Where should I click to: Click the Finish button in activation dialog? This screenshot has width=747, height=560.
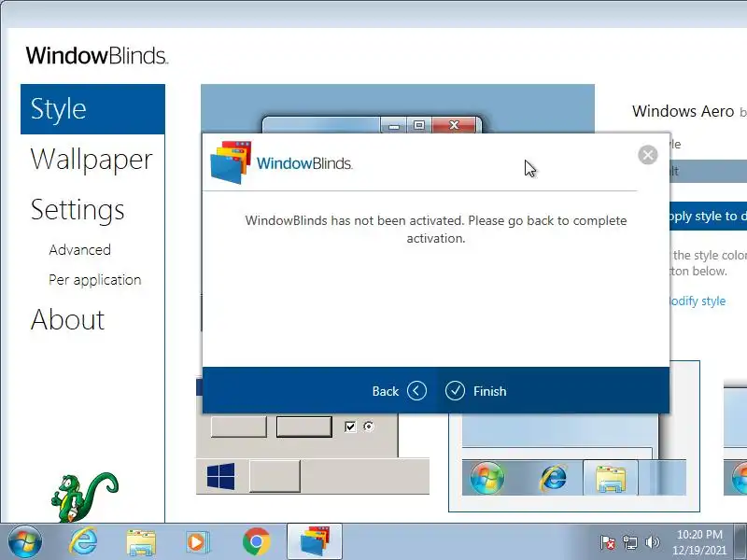point(476,391)
